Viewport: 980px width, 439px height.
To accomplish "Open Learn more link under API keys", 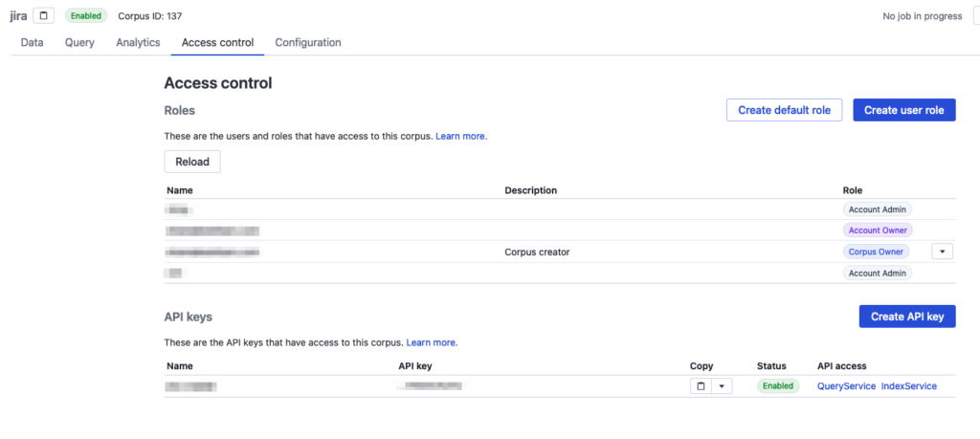I will (x=432, y=342).
